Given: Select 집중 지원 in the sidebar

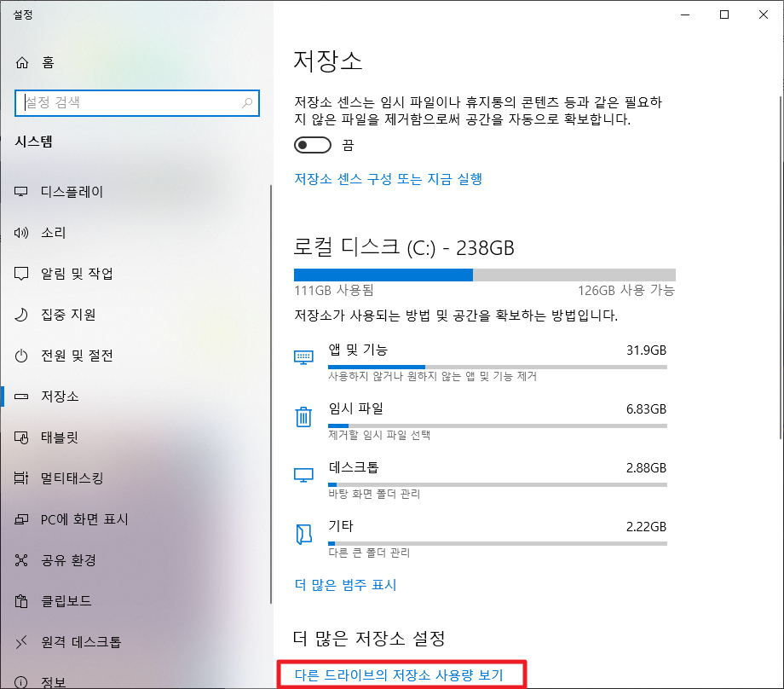Looking at the screenshot, I should pyautogui.click(x=68, y=315).
